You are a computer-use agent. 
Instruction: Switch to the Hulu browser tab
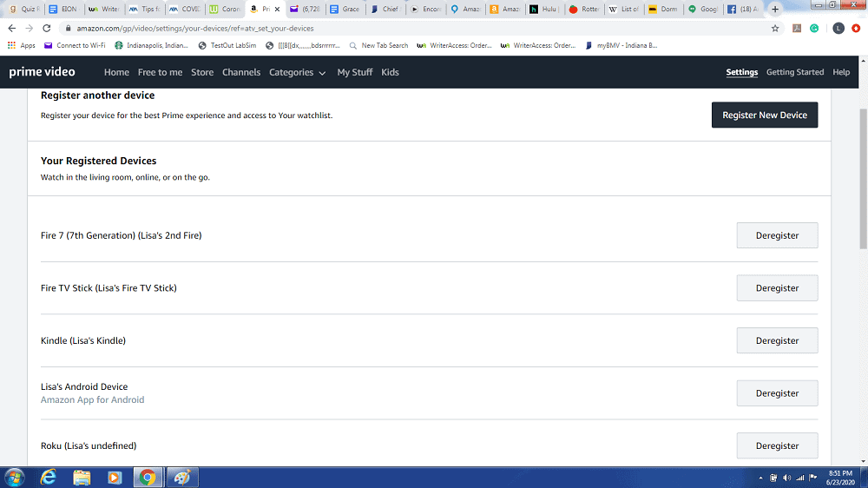point(543,9)
